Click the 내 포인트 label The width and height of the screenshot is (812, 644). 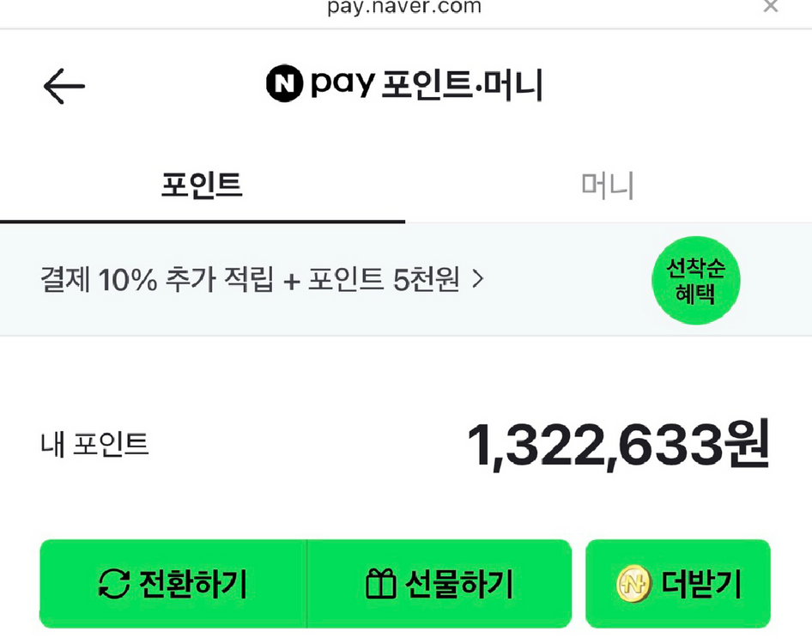click(x=94, y=444)
